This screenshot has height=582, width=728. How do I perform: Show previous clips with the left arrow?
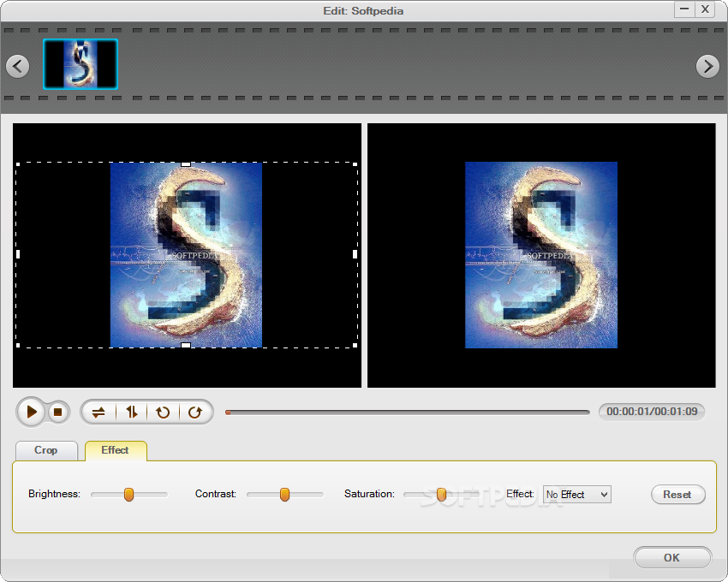pos(18,67)
